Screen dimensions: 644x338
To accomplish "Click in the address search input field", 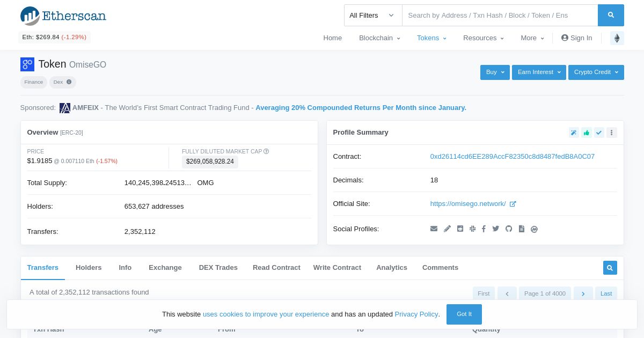I will pos(500,15).
